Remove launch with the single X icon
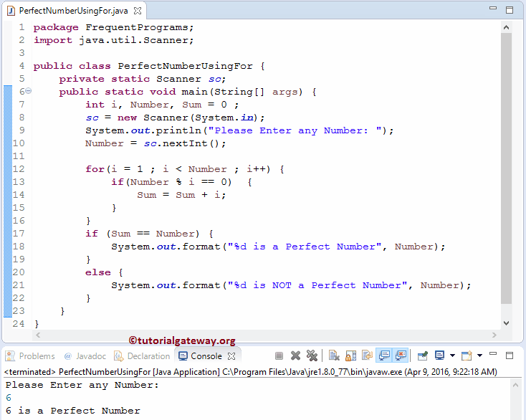The image size is (526, 420). [295, 355]
